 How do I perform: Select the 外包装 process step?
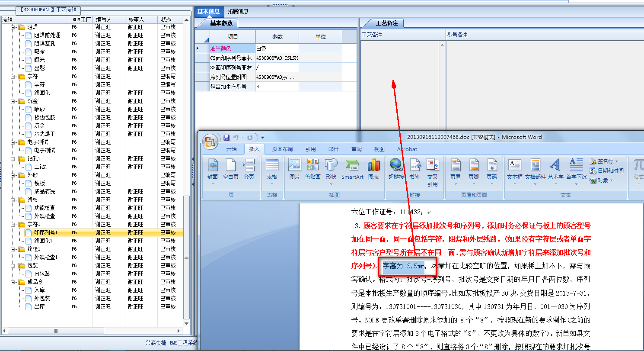pos(42,298)
